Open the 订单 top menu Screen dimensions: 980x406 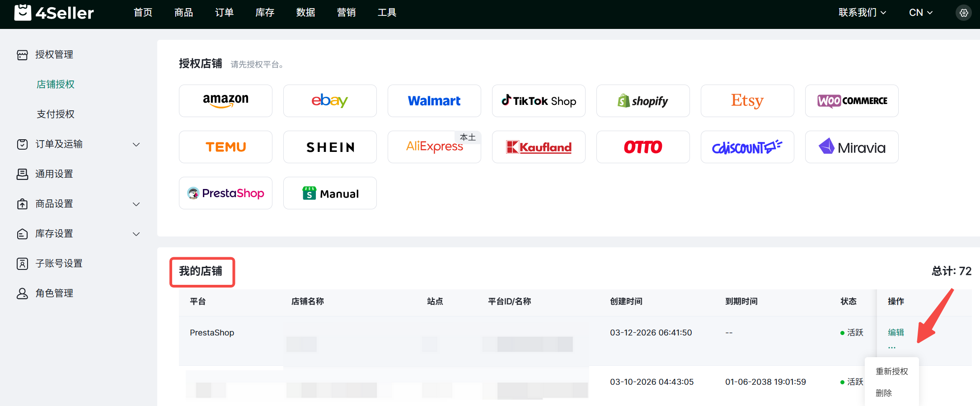click(224, 13)
